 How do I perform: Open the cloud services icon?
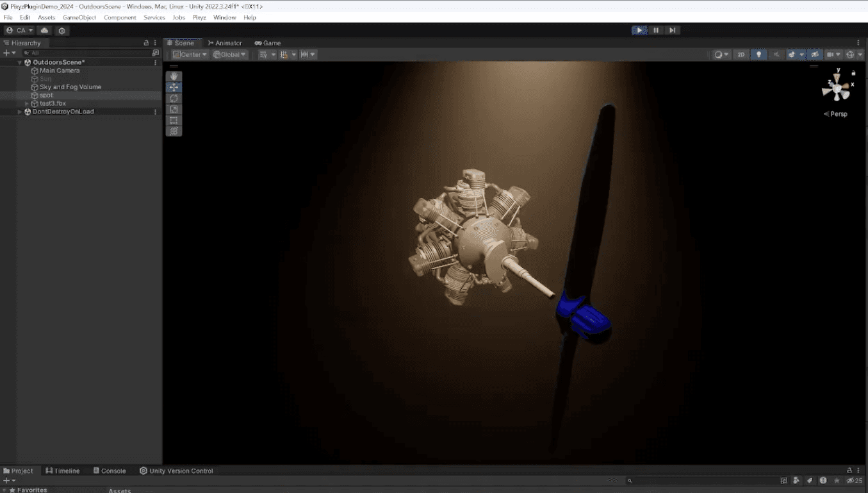click(x=44, y=30)
